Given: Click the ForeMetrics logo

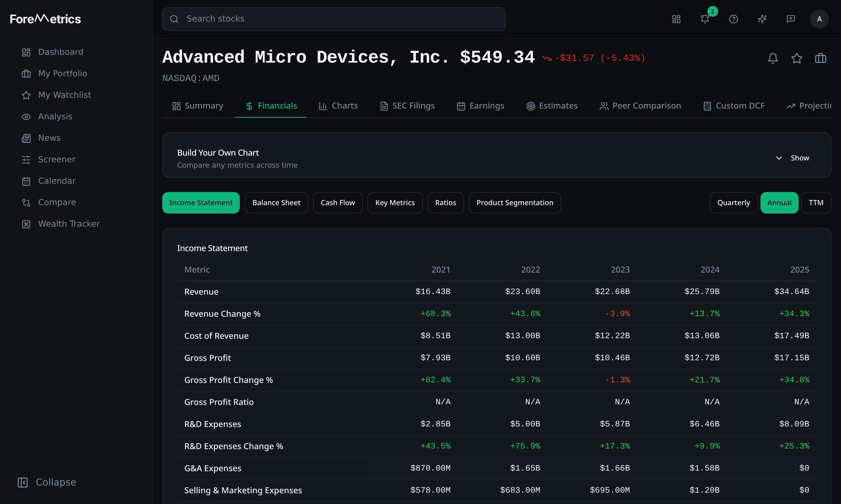Looking at the screenshot, I should point(45,19).
